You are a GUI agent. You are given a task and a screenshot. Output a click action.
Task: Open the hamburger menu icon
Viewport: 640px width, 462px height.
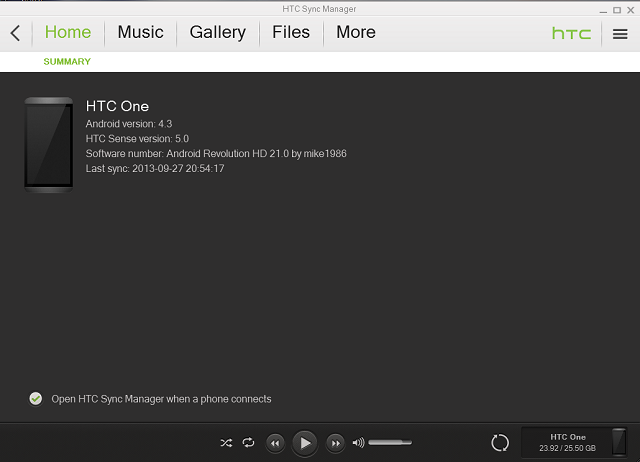pos(620,34)
